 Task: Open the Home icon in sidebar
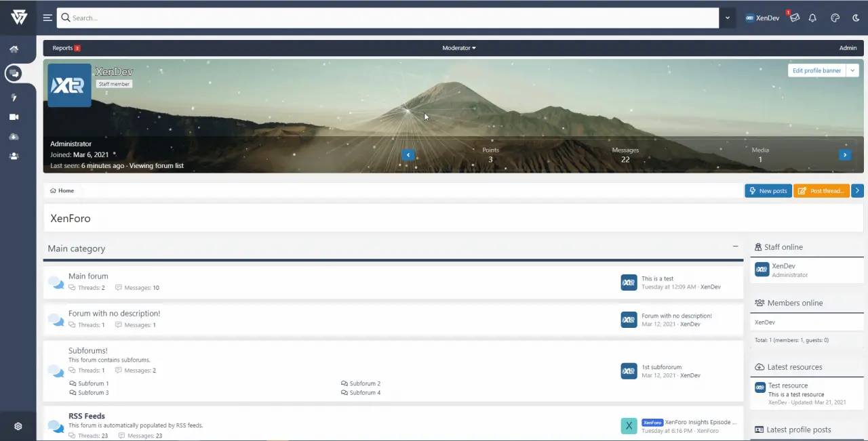[14, 49]
